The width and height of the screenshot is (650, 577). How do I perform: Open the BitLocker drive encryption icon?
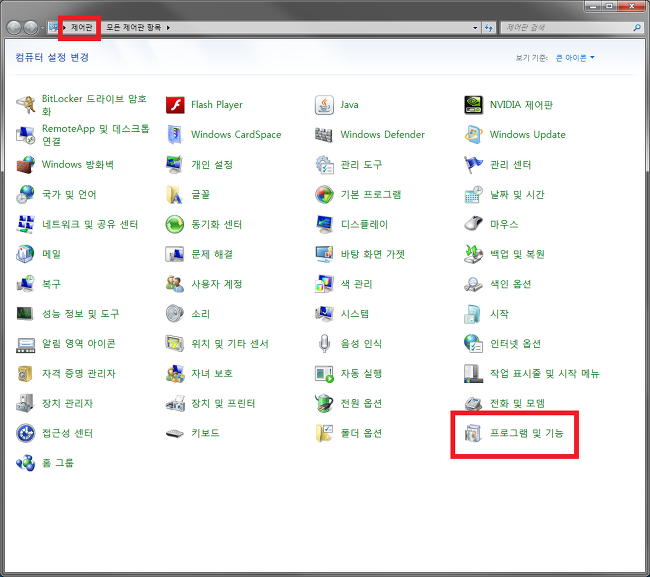(x=26, y=105)
